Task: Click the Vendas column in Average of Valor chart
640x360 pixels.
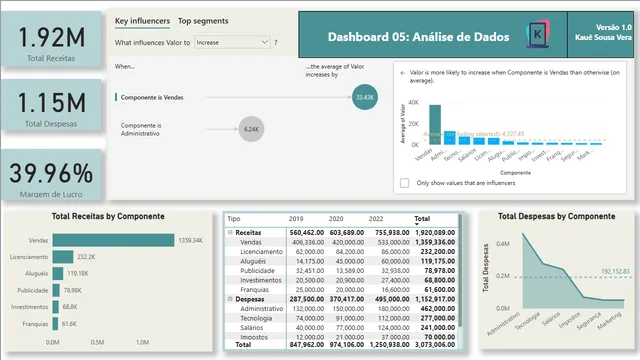Action: tap(435, 124)
